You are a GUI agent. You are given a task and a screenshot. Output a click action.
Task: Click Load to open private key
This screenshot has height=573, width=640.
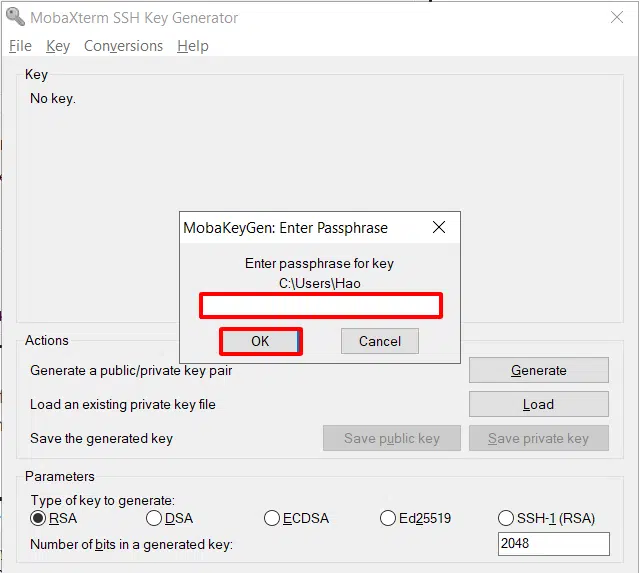[538, 404]
